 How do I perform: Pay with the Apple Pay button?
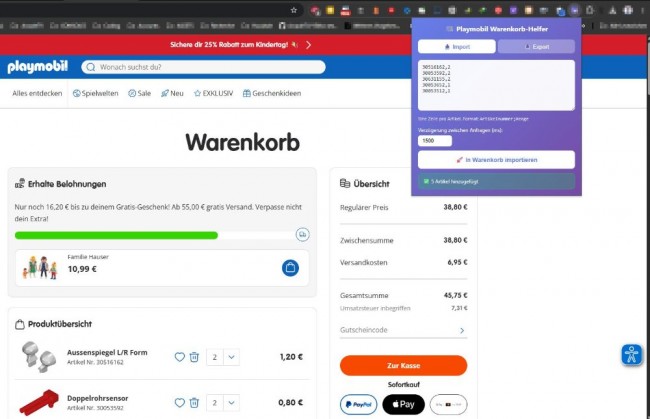point(403,404)
